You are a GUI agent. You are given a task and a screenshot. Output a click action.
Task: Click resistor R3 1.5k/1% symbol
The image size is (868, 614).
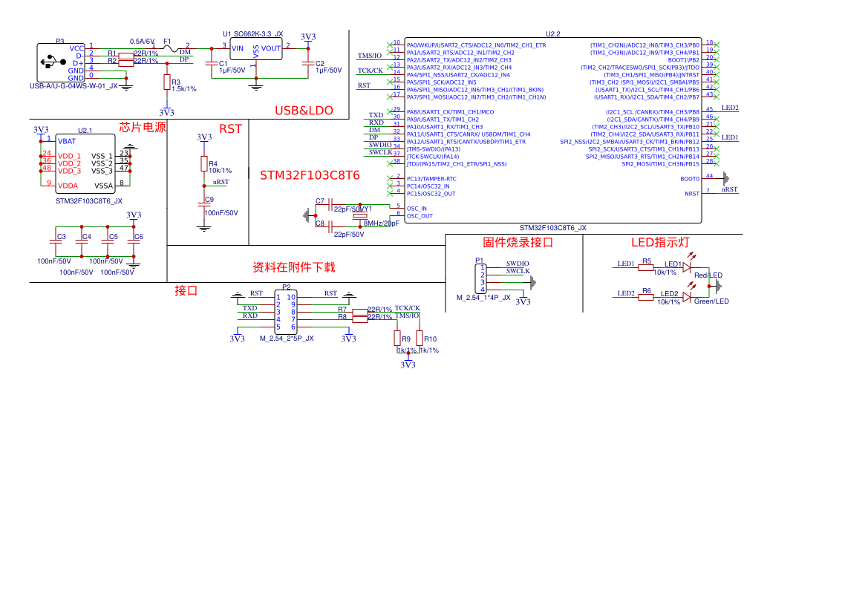pyautogui.click(x=166, y=82)
